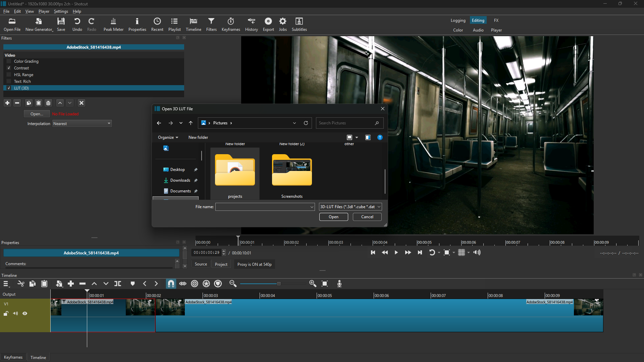Click the Open... LUT file button
Screen dimensions: 644x362
click(37, 114)
